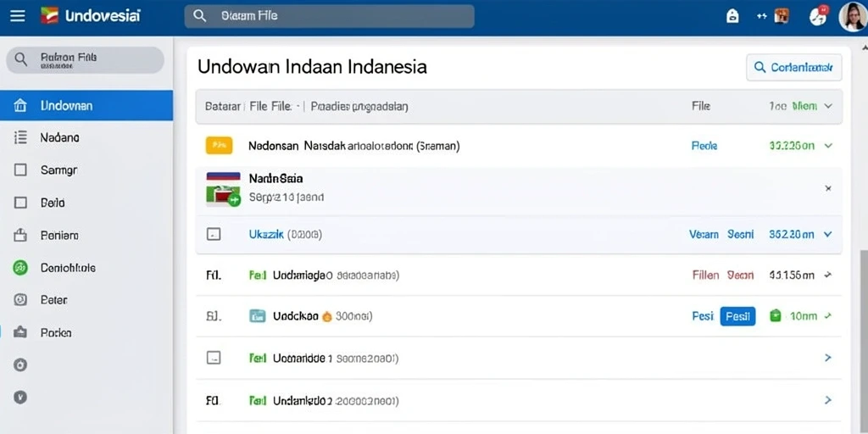Open notifications icon with red badge
This screenshot has width=868, height=434.
coord(818,15)
